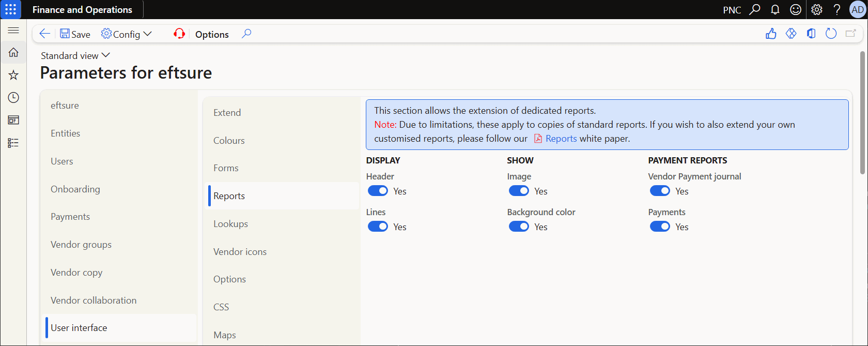Open notifications bell icon
Viewport: 868px width, 346px height.
tap(775, 9)
